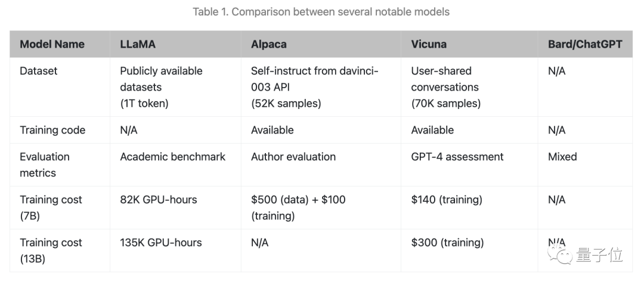Click the Academic benchmark cell
Viewport: 644px width, 283px height.
click(173, 157)
